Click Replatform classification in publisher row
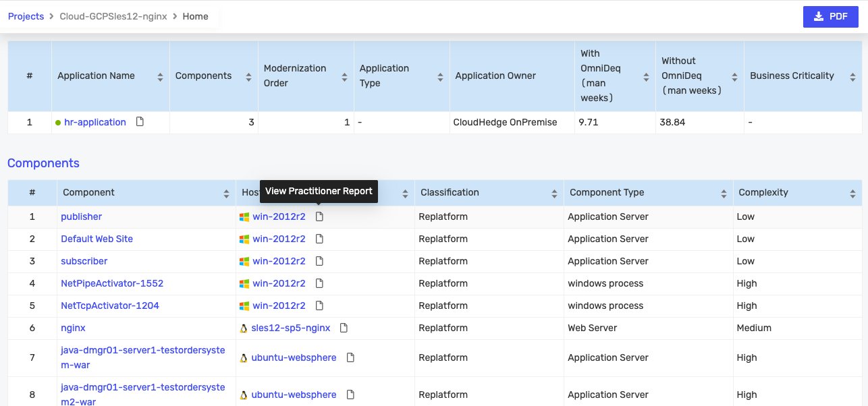Screen dimensions: 868x406 (443, 216)
